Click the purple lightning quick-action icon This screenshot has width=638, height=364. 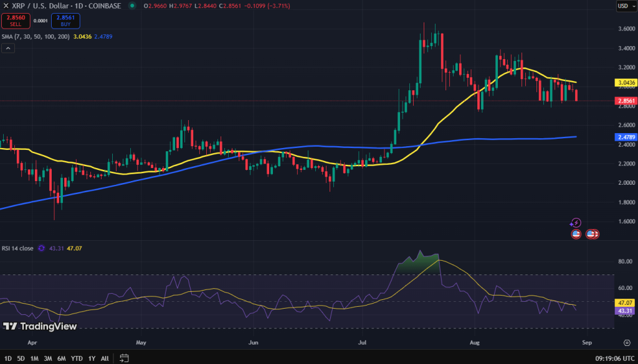pyautogui.click(x=575, y=223)
